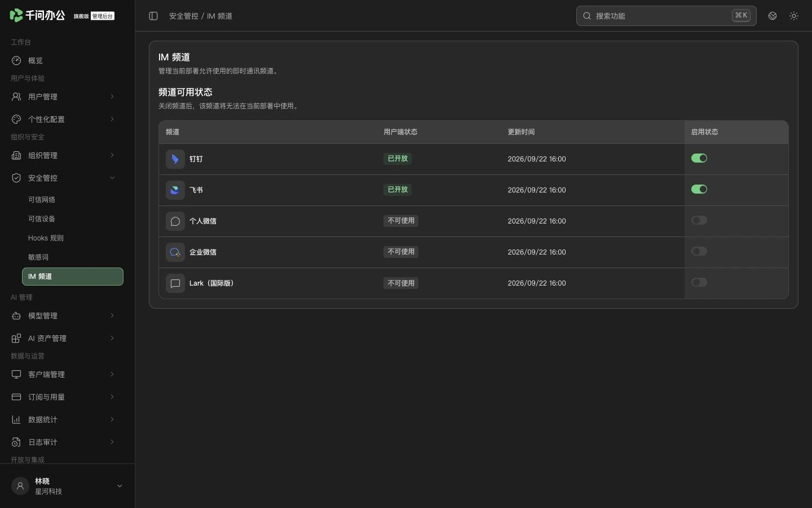Click the 飞书 channel logo
812x508 pixels.
[175, 190]
